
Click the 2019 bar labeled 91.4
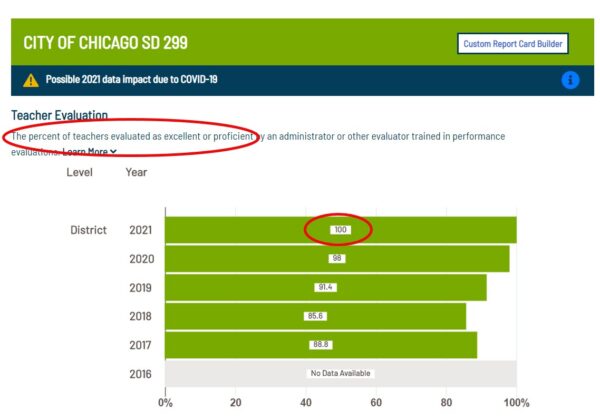(326, 287)
